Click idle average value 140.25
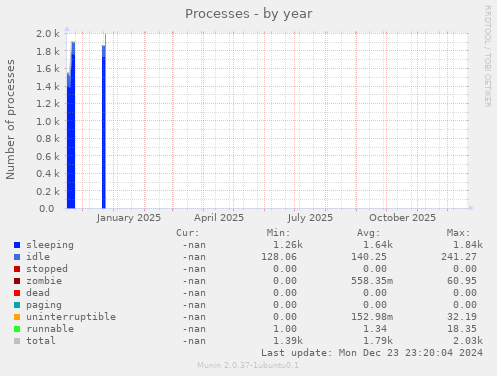The width and height of the screenshot is (497, 376). click(x=369, y=257)
